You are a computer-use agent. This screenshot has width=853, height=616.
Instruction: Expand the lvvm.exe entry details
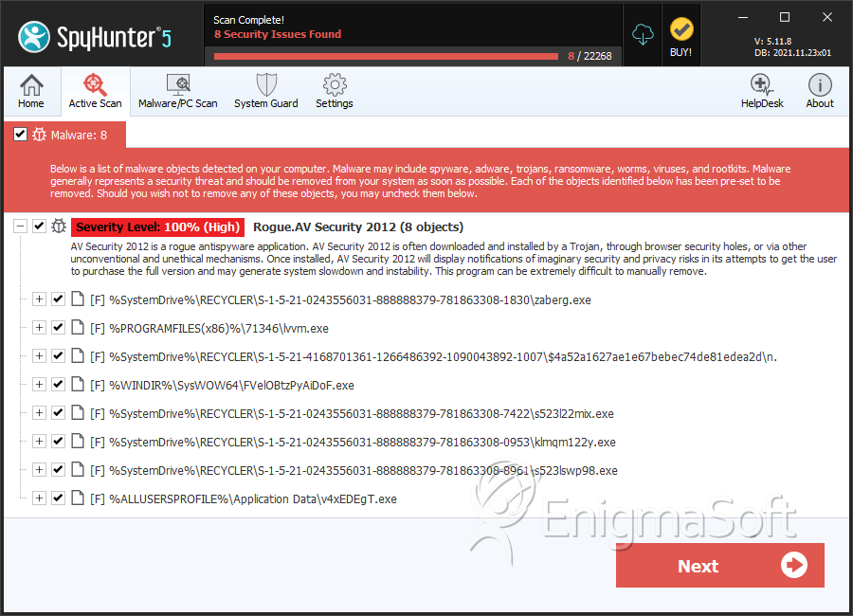click(x=39, y=328)
